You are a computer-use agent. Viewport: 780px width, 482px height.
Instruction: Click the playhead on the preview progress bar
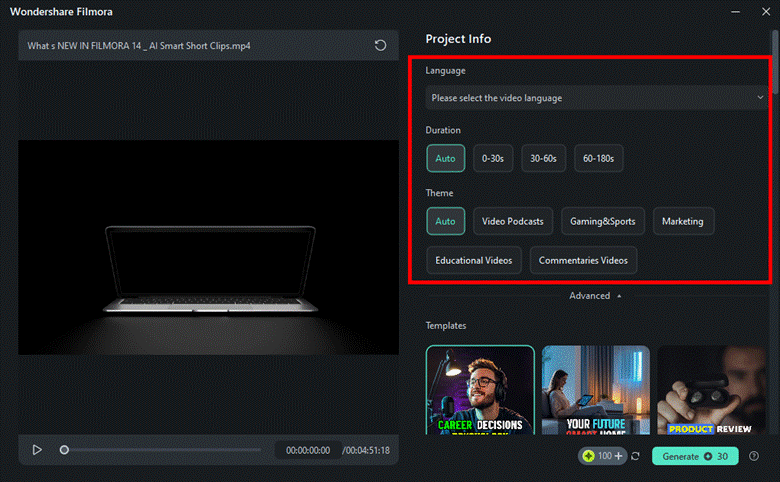(x=64, y=450)
